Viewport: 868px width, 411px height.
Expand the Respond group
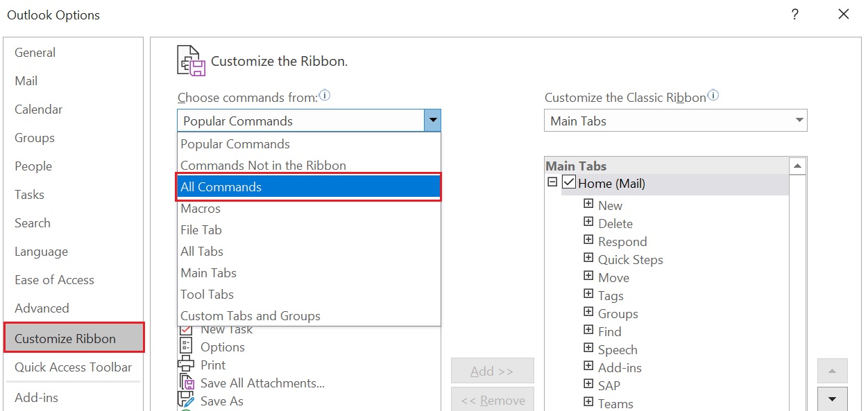[588, 241]
